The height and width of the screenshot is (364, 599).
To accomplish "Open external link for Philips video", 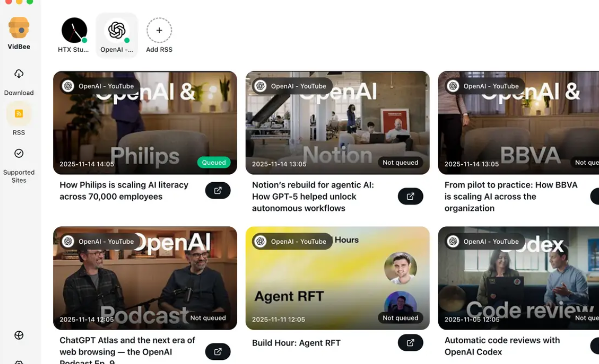I will pyautogui.click(x=218, y=190).
